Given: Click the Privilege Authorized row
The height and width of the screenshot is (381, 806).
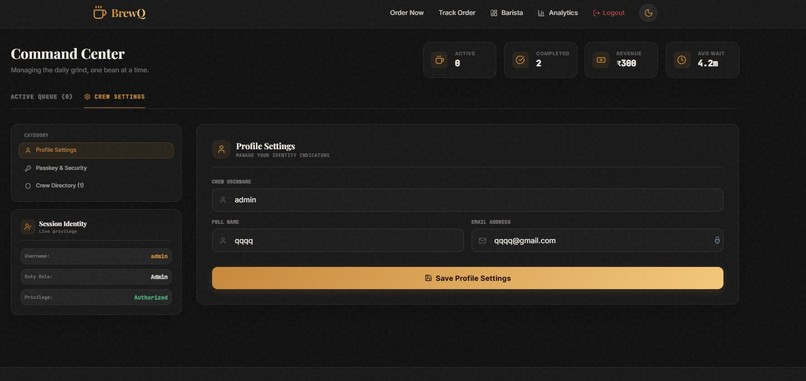Looking at the screenshot, I should [96, 297].
